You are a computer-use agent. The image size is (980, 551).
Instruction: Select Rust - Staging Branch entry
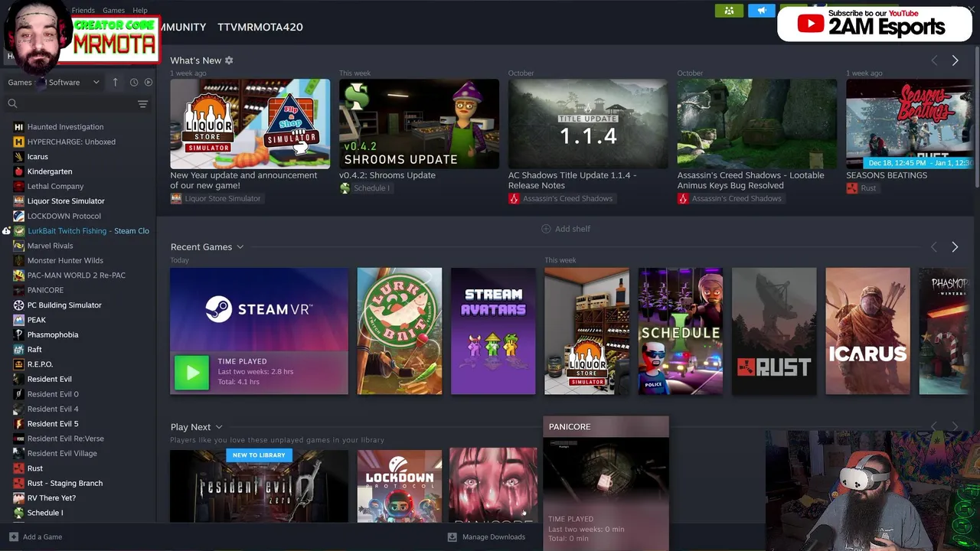click(x=64, y=483)
